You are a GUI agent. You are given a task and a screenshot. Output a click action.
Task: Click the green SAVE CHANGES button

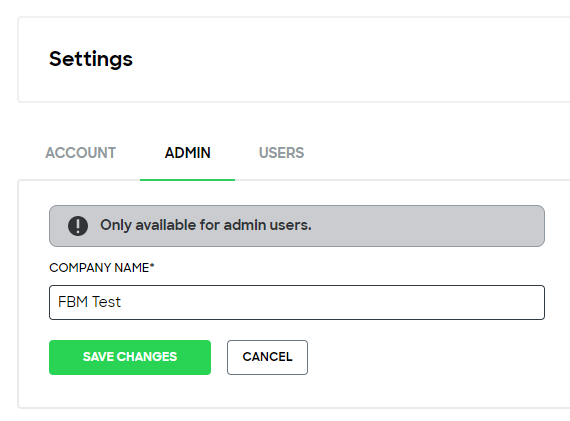pos(130,357)
